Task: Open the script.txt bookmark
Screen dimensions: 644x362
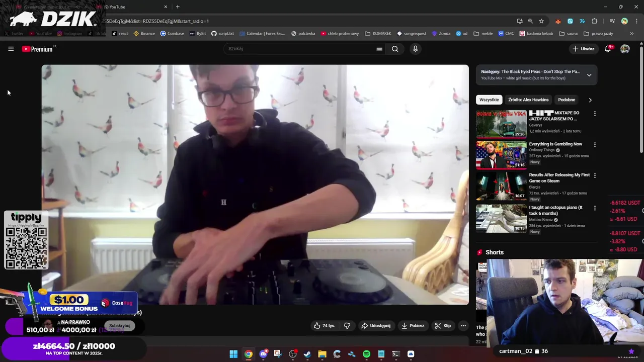Action: [x=222, y=34]
